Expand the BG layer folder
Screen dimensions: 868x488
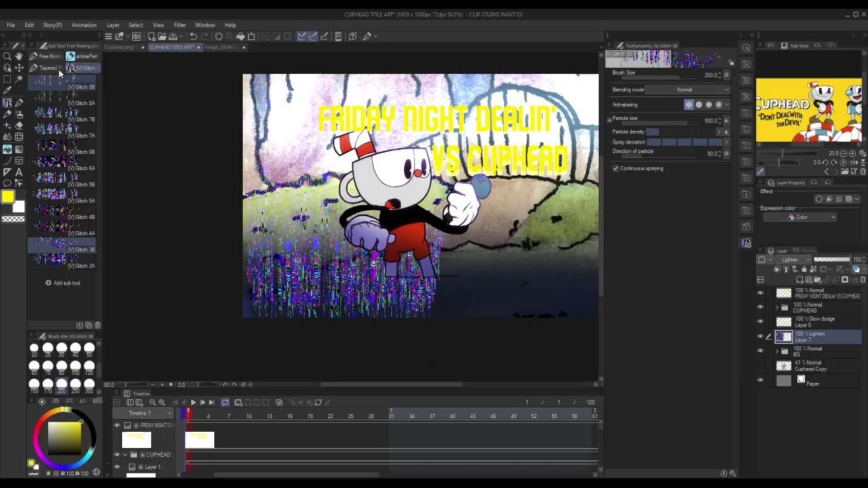[777, 351]
